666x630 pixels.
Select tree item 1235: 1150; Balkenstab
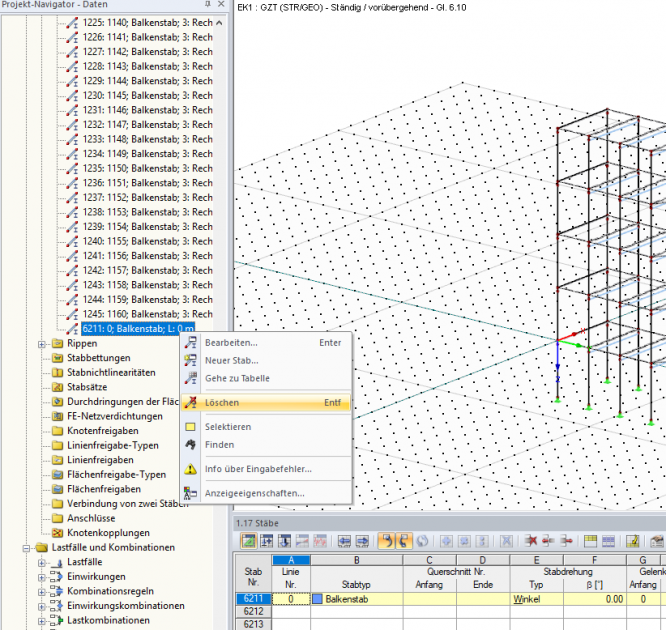(147, 168)
